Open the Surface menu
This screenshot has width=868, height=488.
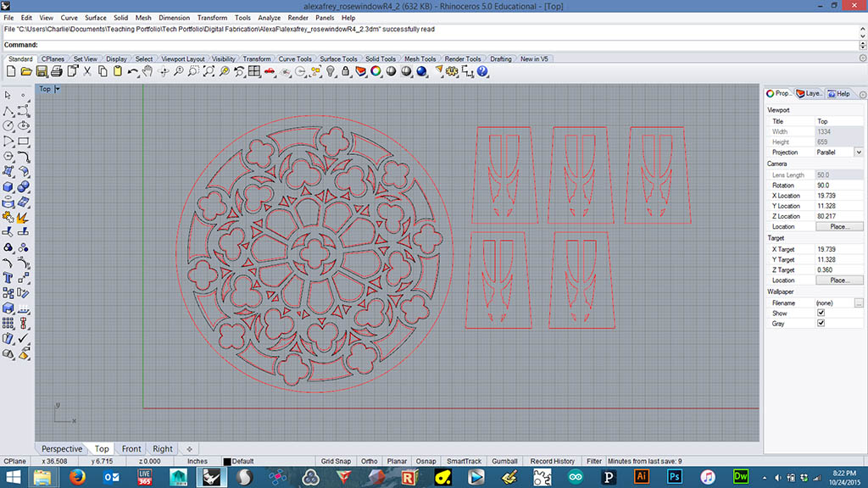click(x=95, y=17)
